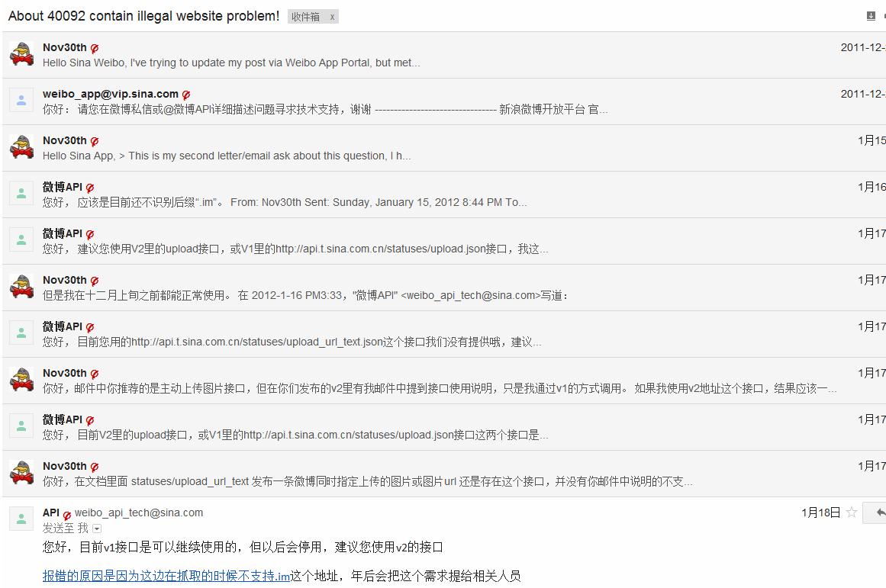Click red mark icon beside Nov30th, "Hello Sina Weibo" row

(x=95, y=49)
